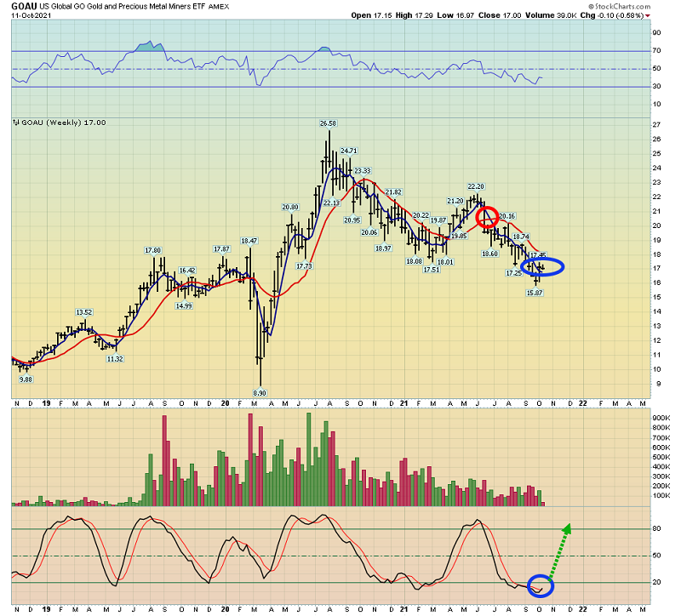Click the 18.97 price label
Viewport: 681px width, 616px height.
click(383, 248)
